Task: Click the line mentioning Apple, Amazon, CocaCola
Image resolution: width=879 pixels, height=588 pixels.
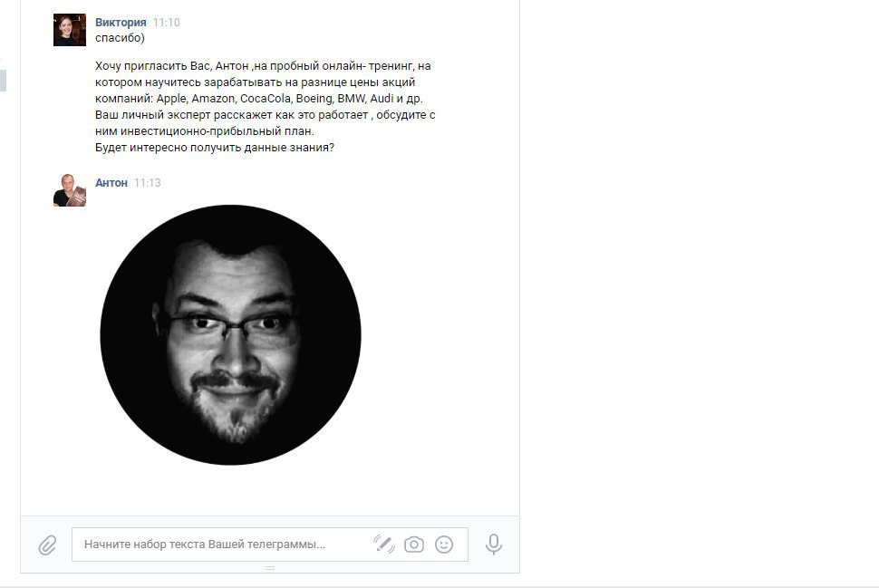Action: (x=259, y=99)
